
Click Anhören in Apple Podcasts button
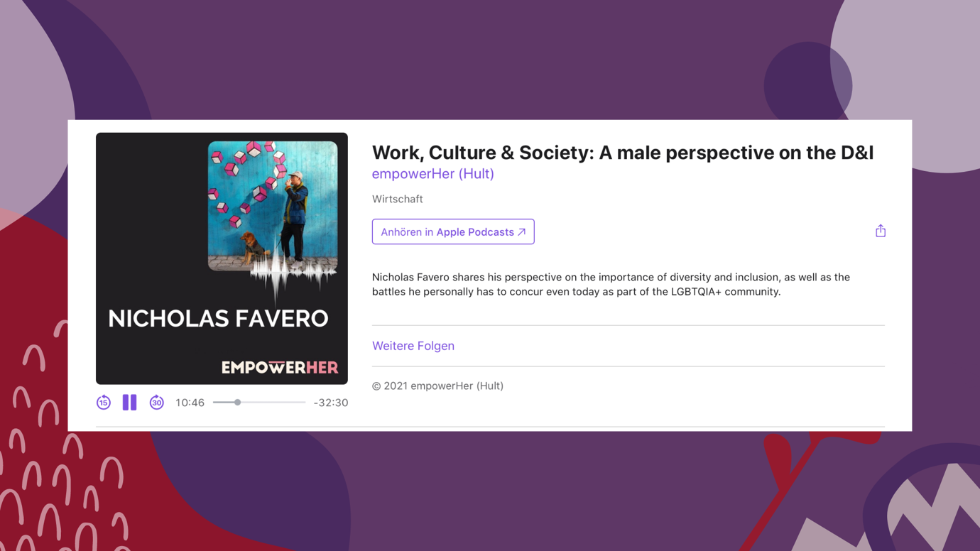(453, 232)
